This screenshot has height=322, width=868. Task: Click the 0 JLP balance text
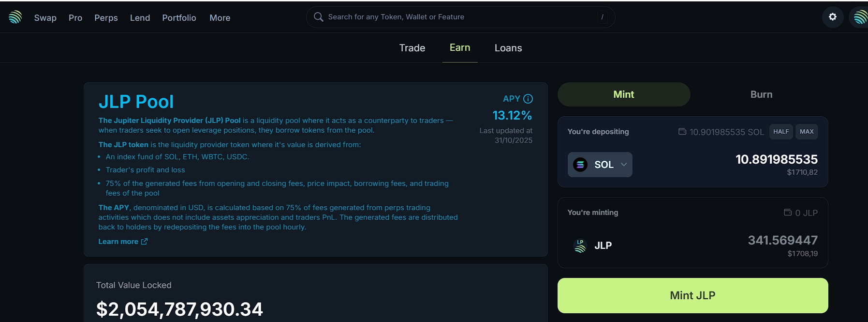(807, 213)
